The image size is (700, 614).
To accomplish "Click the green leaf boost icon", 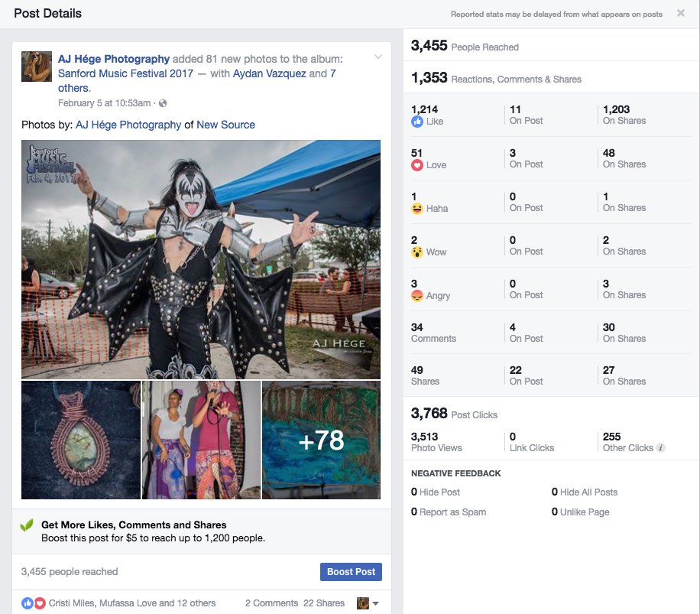I will [x=27, y=525].
